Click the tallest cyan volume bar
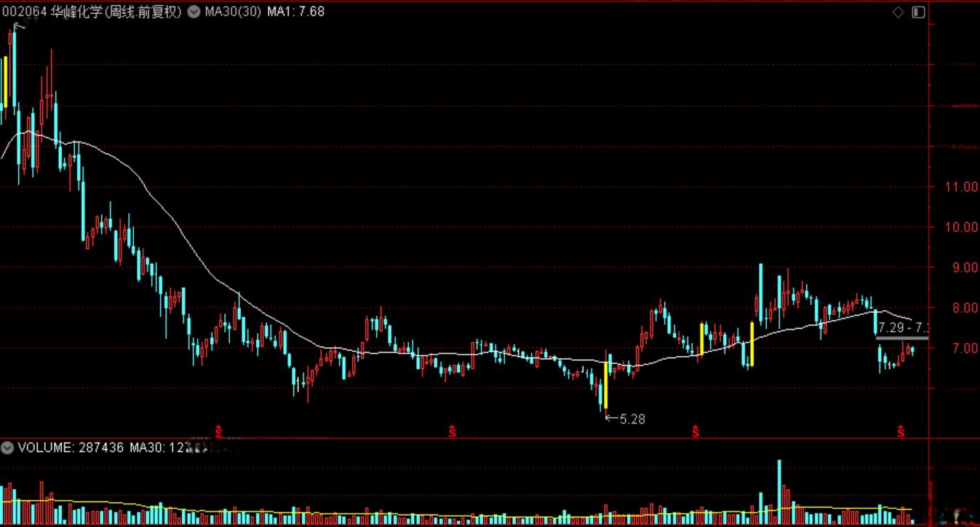This screenshot has height=527, width=980. coord(779,492)
